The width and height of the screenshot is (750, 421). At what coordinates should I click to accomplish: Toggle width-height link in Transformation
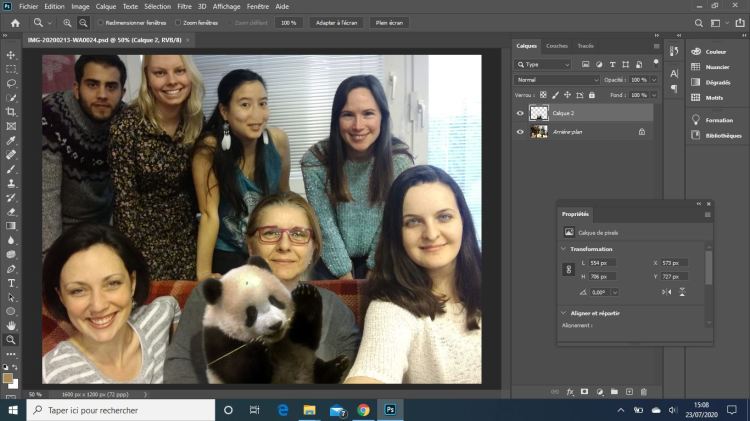point(569,269)
